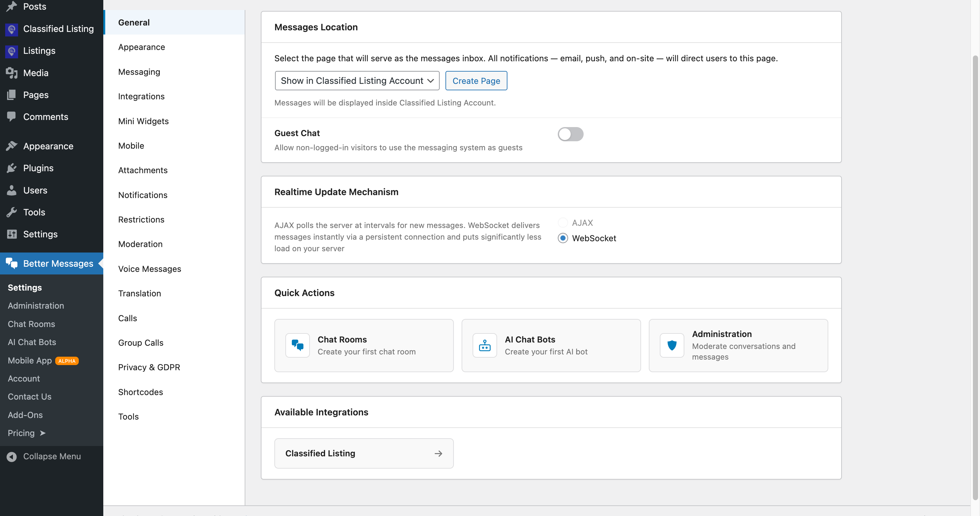Image resolution: width=980 pixels, height=516 pixels.
Task: Open the Calls settings tab
Action: 174,318
